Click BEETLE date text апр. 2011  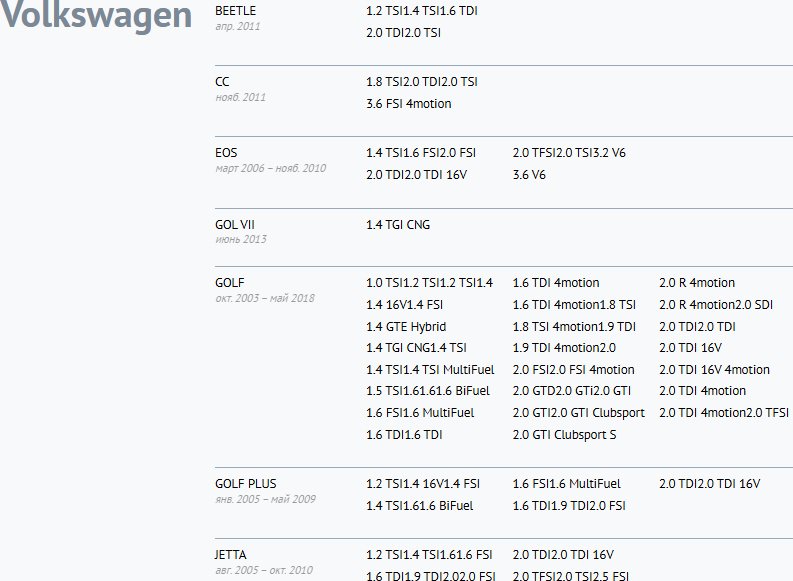238,26
